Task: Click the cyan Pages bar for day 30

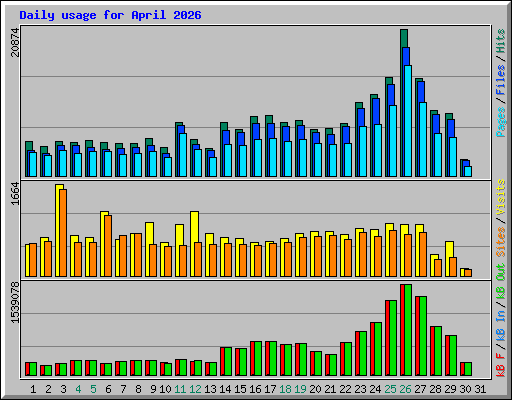Action: (468, 171)
